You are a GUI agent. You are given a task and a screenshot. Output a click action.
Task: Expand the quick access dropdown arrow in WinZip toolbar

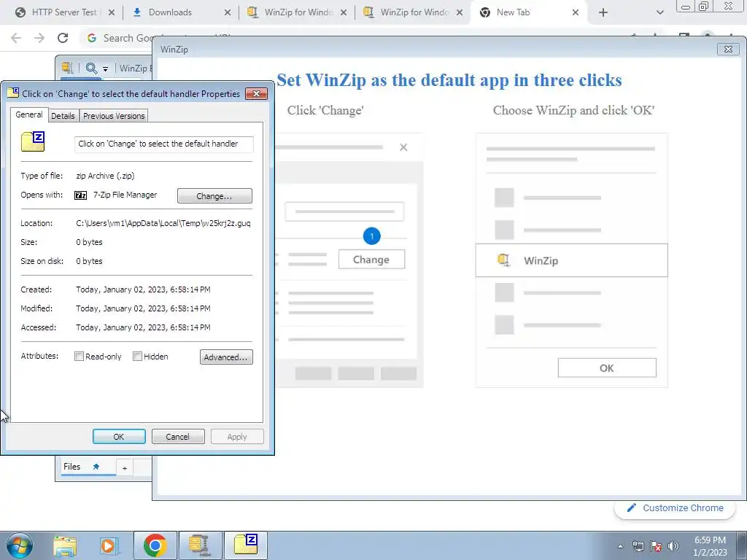105,69
